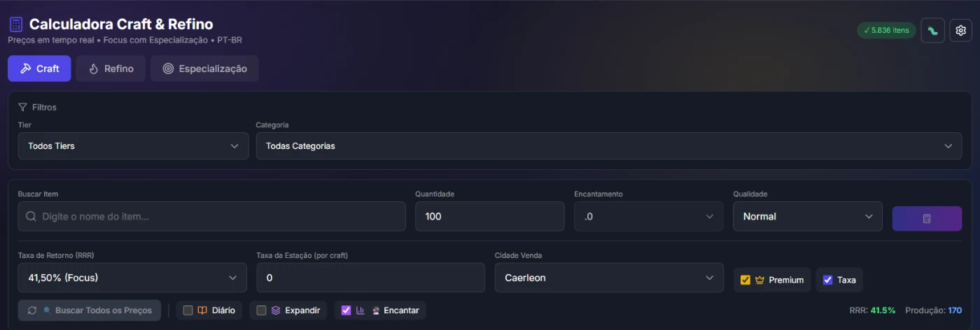Open the Cidade Venda Caerleon dropdown
980x330 pixels.
point(608,278)
